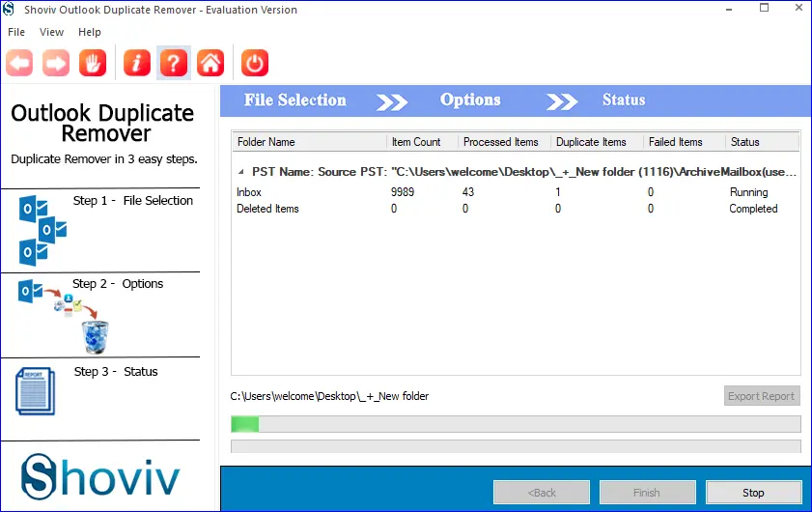Click the Export Report button
The image size is (812, 512).
(762, 396)
